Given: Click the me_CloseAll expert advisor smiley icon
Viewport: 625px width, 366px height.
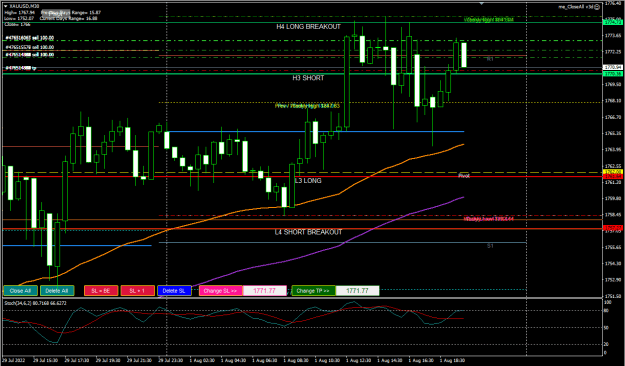Looking at the screenshot, I should tap(597, 7).
